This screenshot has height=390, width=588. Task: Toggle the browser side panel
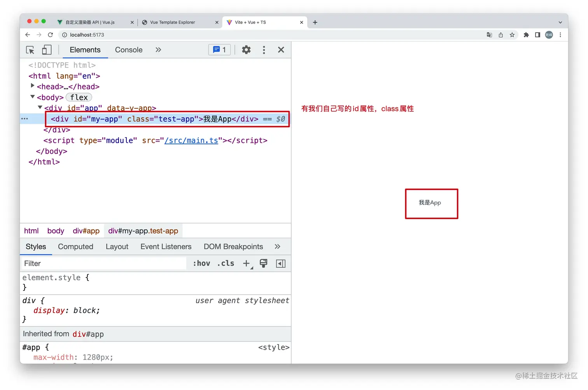[537, 35]
